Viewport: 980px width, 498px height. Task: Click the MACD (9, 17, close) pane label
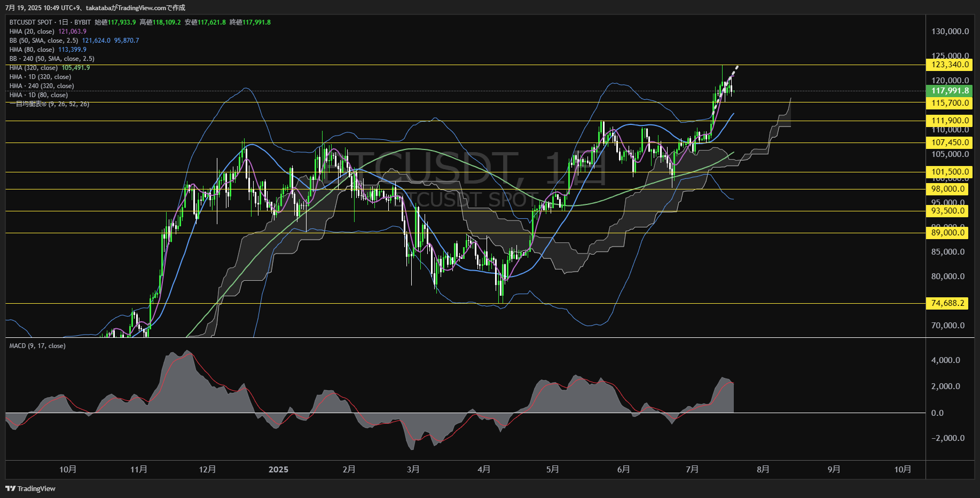point(37,346)
